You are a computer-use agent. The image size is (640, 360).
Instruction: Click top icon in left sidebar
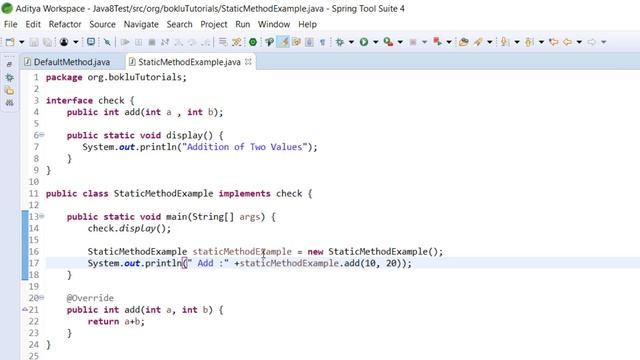(x=9, y=64)
